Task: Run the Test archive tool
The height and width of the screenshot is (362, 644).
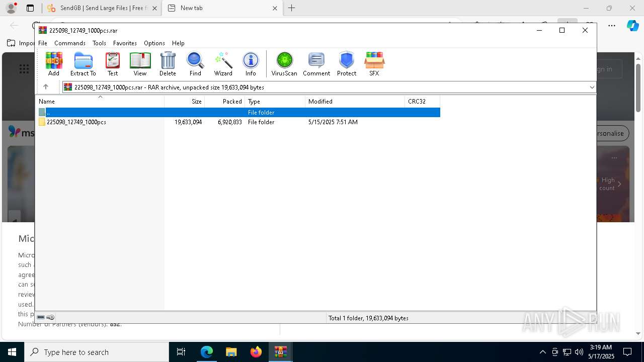Action: click(x=113, y=64)
